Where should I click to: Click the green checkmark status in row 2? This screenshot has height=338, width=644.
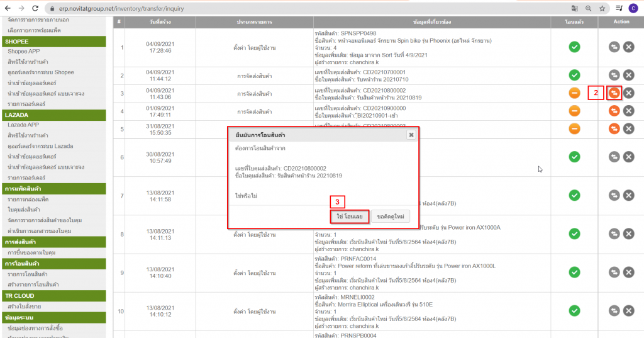(x=574, y=76)
